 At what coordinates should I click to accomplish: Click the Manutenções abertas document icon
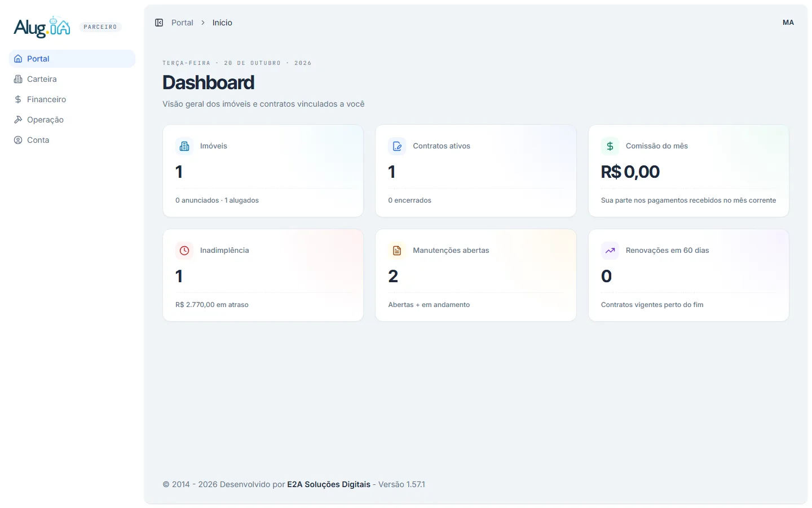pyautogui.click(x=397, y=251)
